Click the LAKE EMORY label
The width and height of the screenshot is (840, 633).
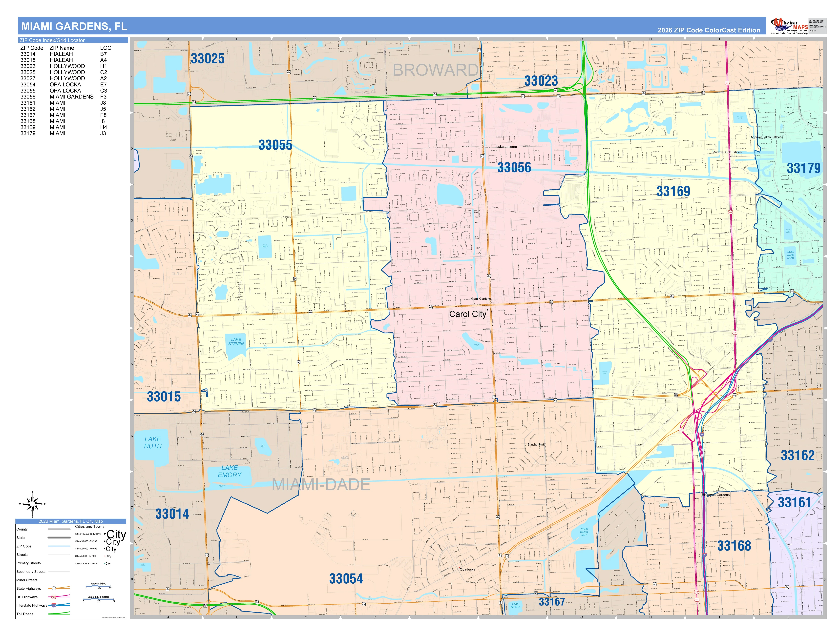click(229, 471)
